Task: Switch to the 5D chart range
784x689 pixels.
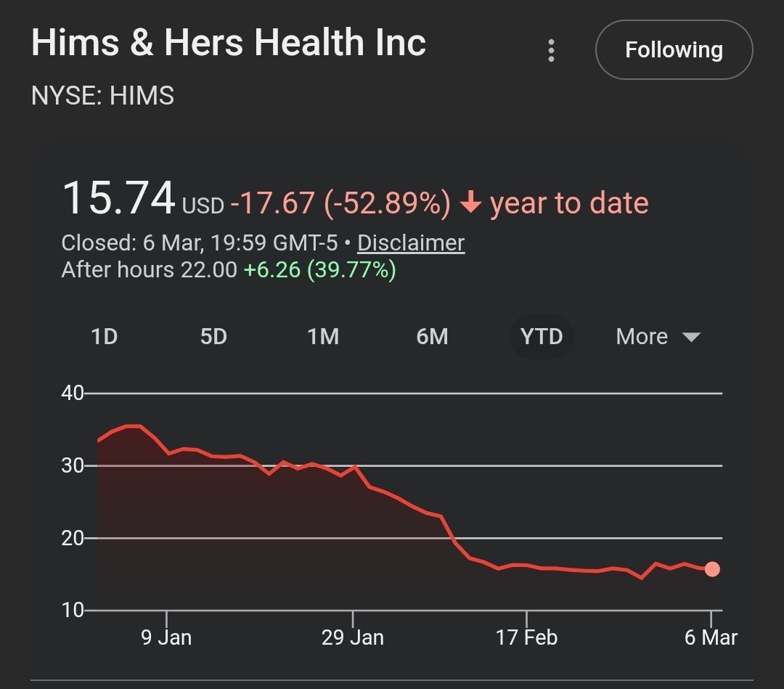Action: point(213,336)
